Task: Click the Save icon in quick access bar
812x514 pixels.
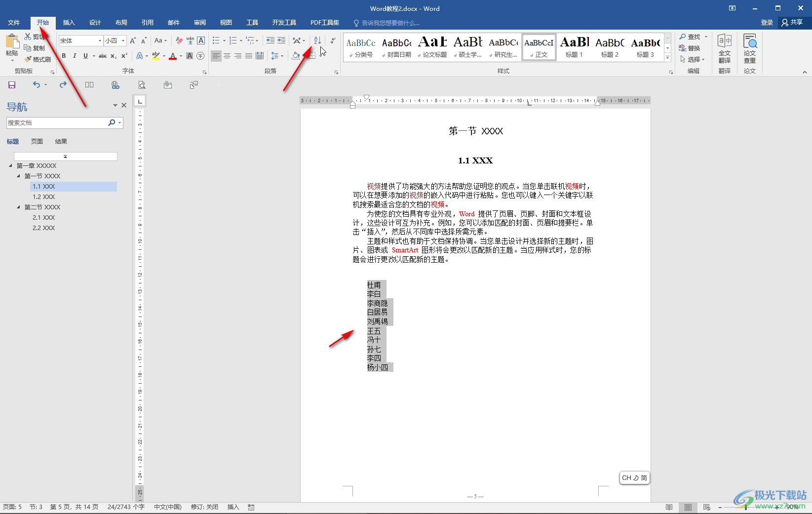Action: [x=12, y=85]
